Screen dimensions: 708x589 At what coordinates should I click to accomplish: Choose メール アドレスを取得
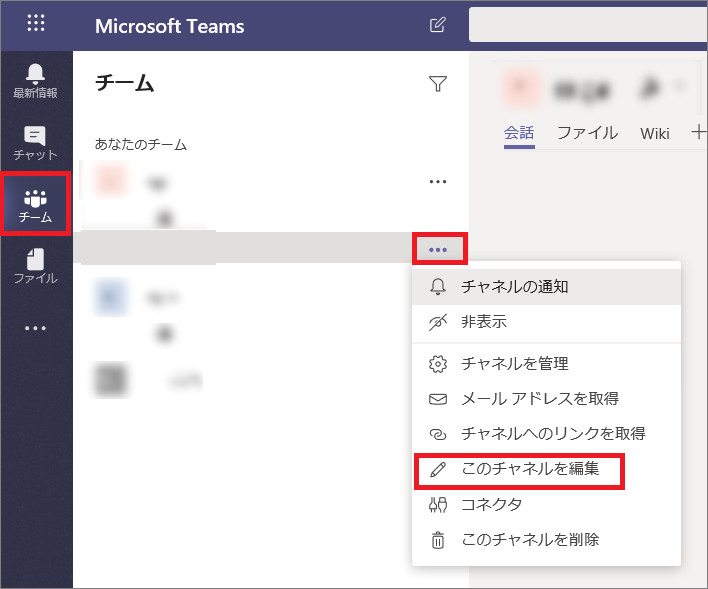(x=546, y=399)
